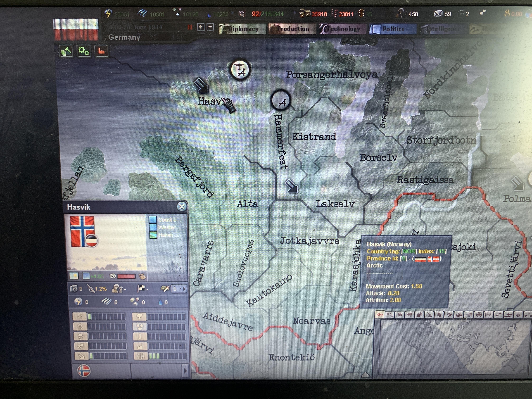The image size is (532, 399).
Task: Click the German flag in header
Action: click(x=75, y=29)
